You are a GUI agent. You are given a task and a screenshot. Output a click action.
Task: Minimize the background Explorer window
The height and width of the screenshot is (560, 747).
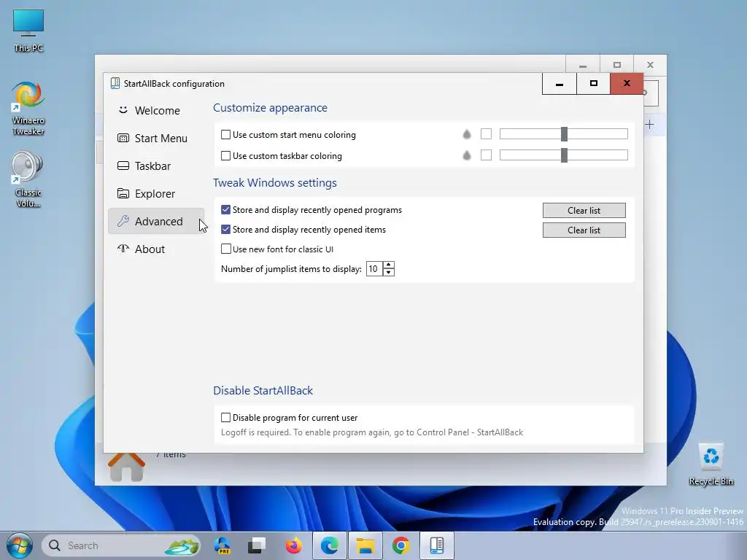[583, 65]
